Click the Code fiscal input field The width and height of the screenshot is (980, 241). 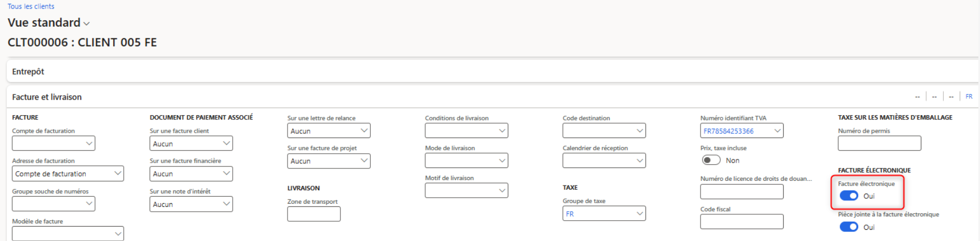tap(742, 222)
